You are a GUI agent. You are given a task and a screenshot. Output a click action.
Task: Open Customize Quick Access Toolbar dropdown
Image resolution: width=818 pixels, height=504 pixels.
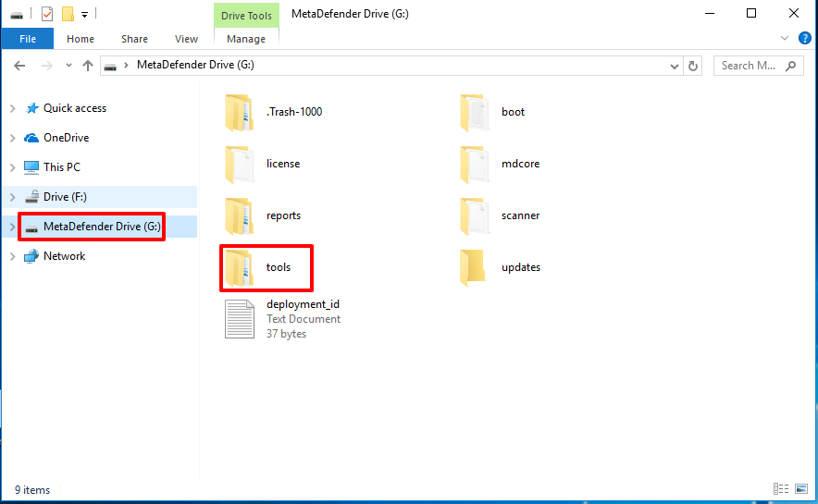[84, 15]
